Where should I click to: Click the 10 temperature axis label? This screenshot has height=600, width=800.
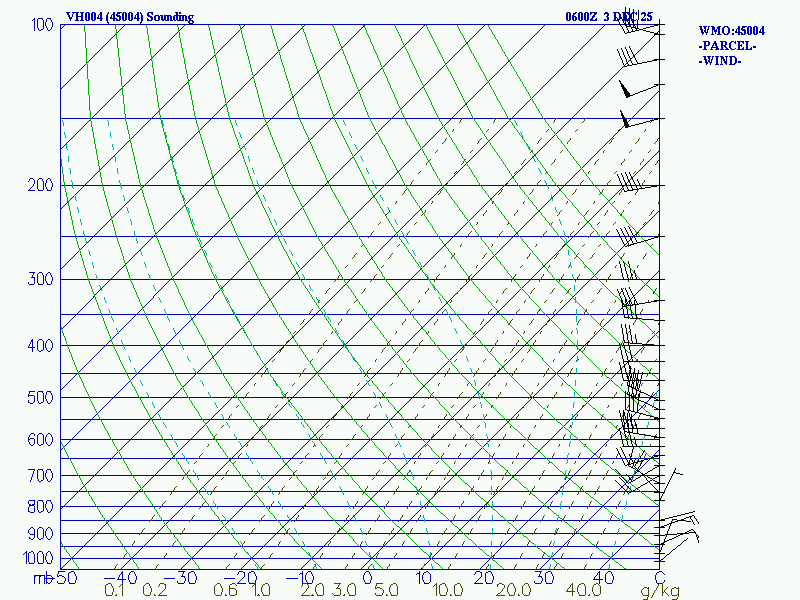click(424, 578)
